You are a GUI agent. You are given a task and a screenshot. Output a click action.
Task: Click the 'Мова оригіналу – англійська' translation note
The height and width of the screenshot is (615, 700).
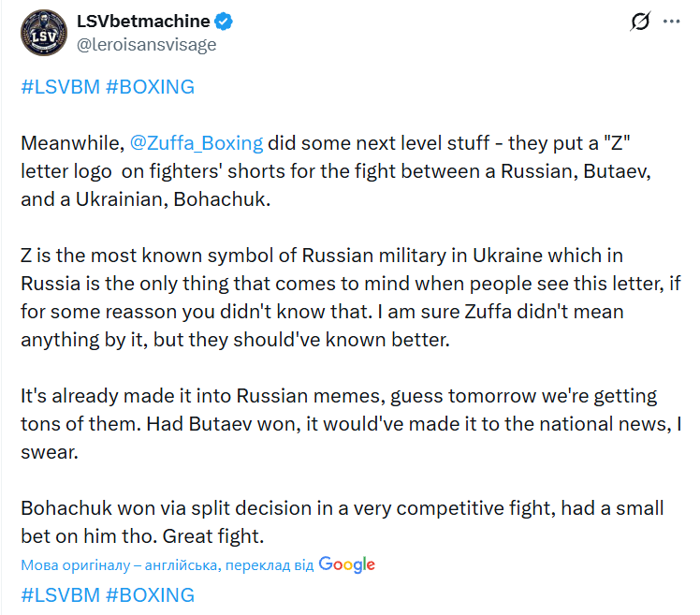[167, 565]
